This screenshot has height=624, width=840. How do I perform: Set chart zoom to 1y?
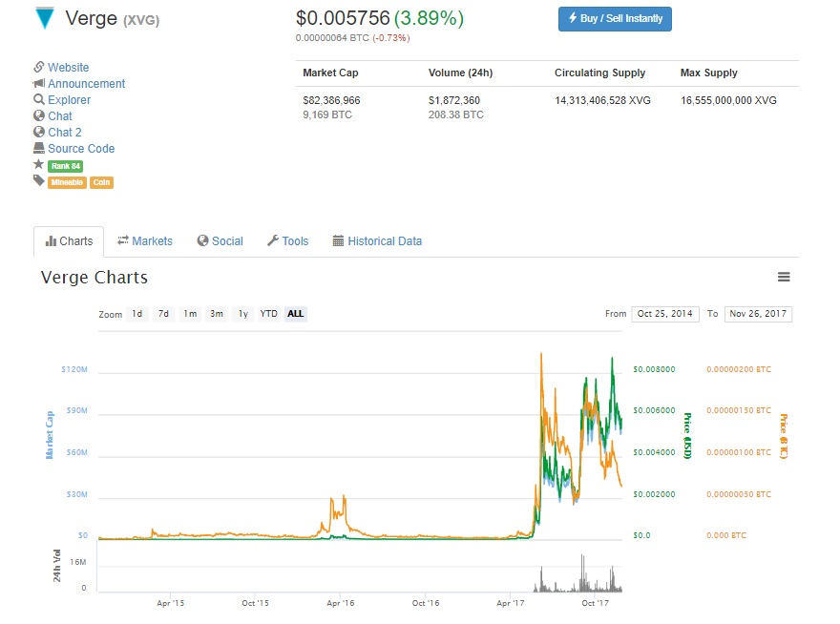tap(243, 314)
